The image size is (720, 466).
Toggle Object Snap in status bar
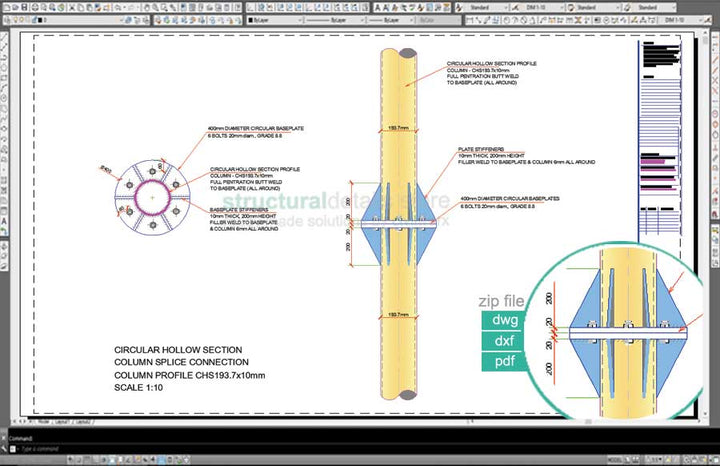pyautogui.click(x=112, y=460)
